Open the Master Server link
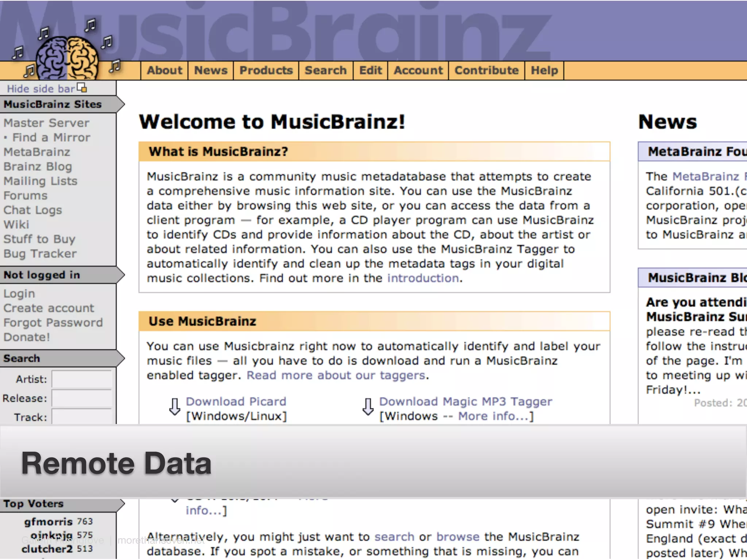The width and height of the screenshot is (747, 560). [46, 123]
